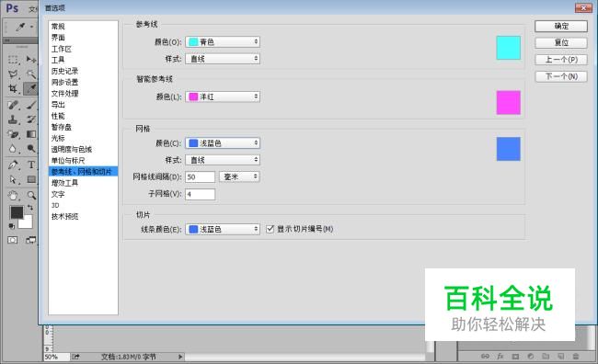Select the Rectangle shape tool
The height and width of the screenshot is (364, 598).
tap(31, 179)
